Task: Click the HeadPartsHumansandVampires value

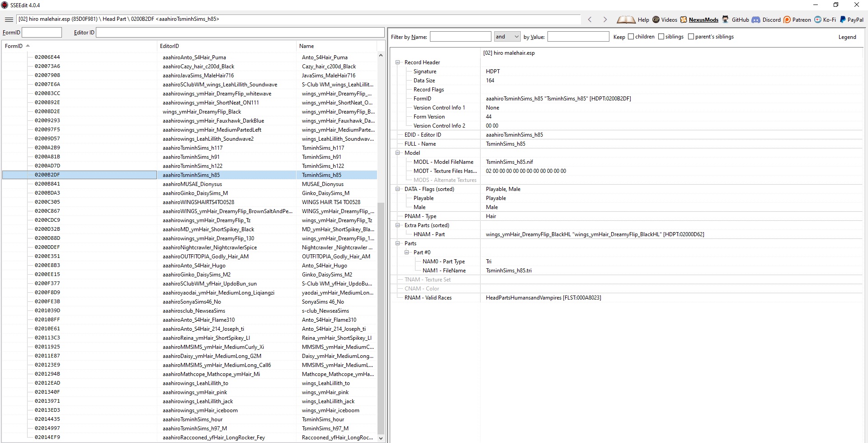Action: point(543,298)
